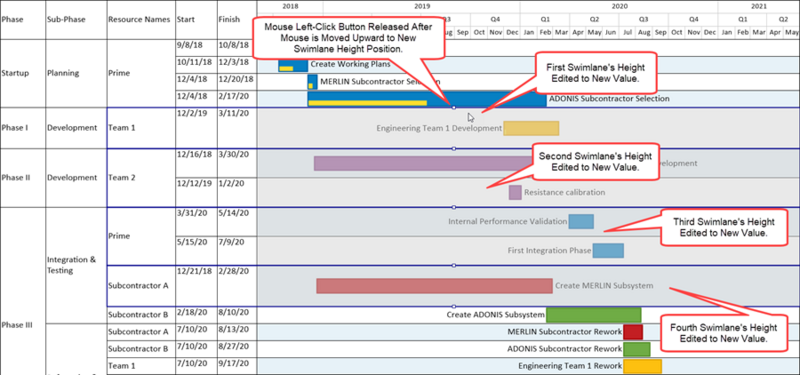This screenshot has height=375, width=800.
Task: Click the Team 2 resource cell
Action: (x=141, y=178)
